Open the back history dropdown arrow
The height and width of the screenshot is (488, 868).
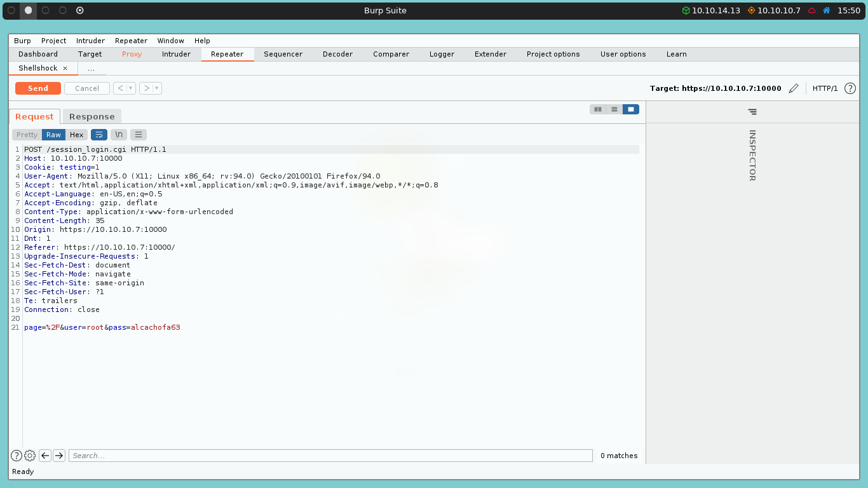132,88
